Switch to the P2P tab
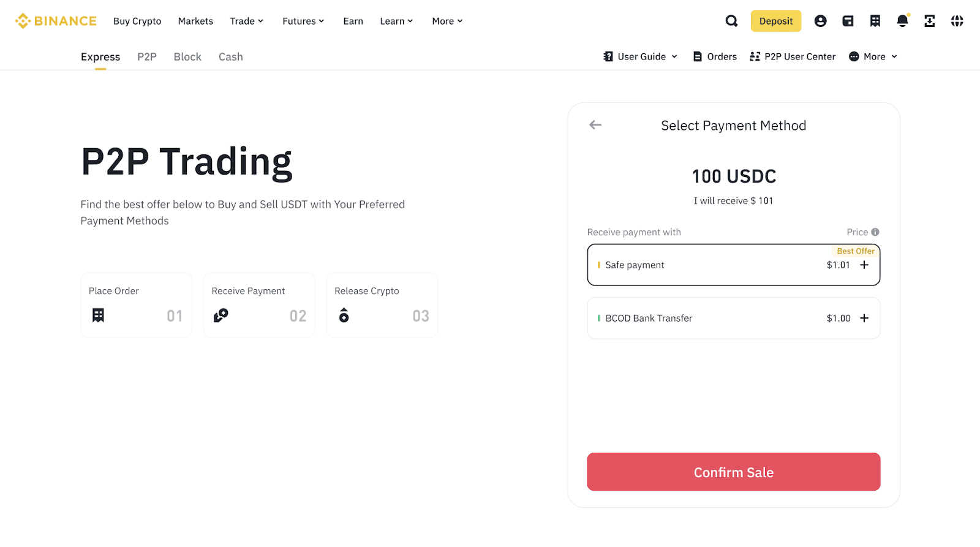This screenshot has width=980, height=547. tap(147, 57)
